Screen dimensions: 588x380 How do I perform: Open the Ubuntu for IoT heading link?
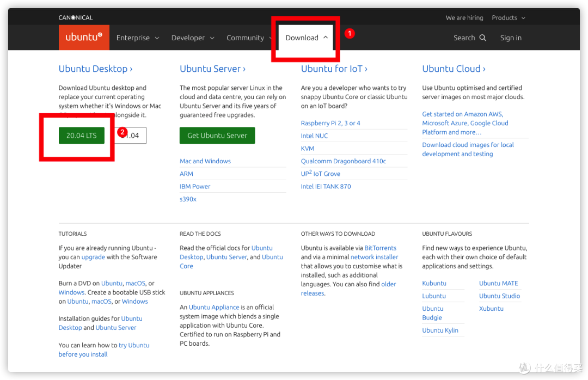pos(334,69)
